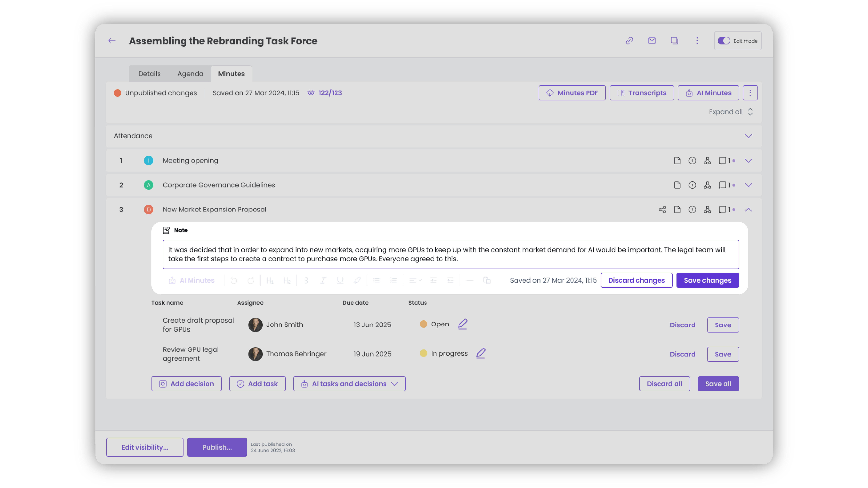Open AI tasks and decisions dropdown

pyautogui.click(x=349, y=384)
